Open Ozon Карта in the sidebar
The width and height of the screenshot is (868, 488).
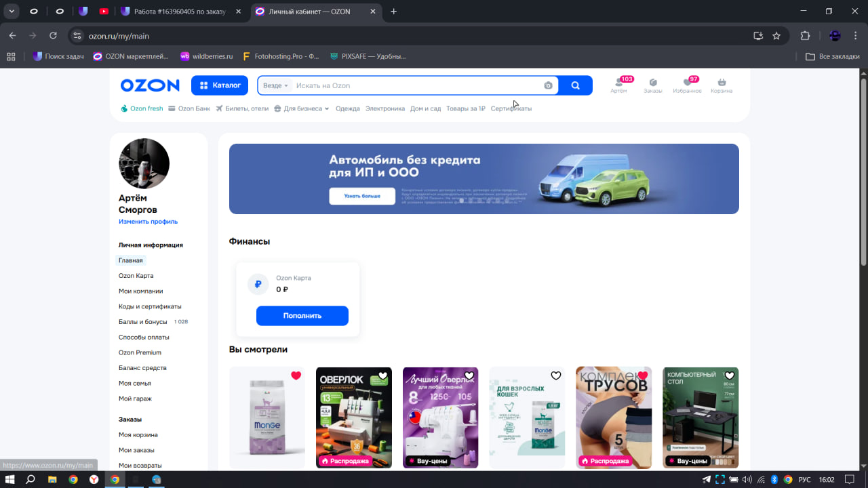point(136,276)
